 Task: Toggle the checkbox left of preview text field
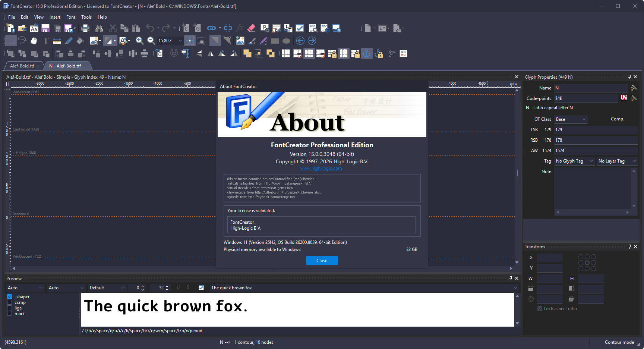click(x=201, y=287)
